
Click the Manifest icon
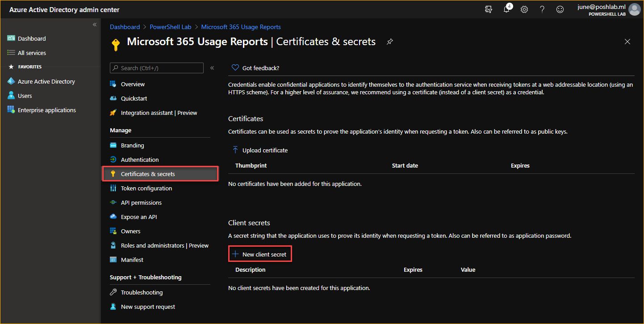[x=113, y=260]
